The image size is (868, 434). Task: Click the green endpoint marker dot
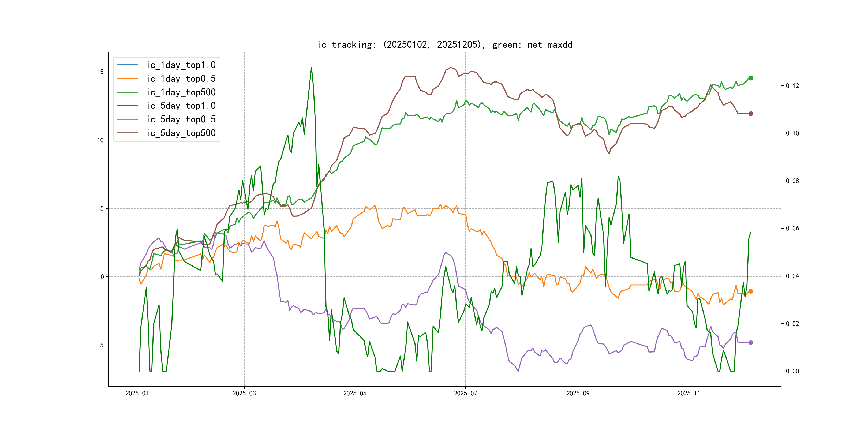point(750,78)
